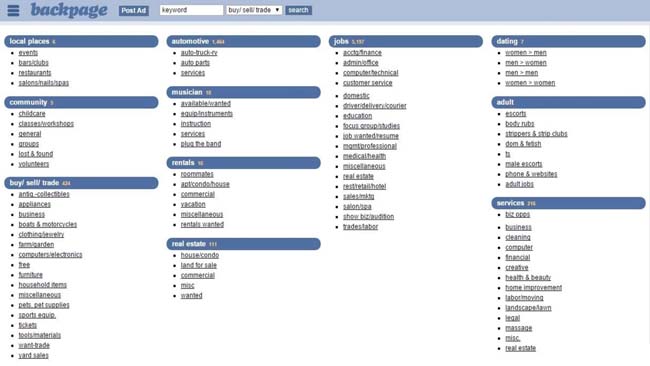Screen dimensions: 650x366
Task: Open yard sales link
Action: pyautogui.click(x=33, y=356)
